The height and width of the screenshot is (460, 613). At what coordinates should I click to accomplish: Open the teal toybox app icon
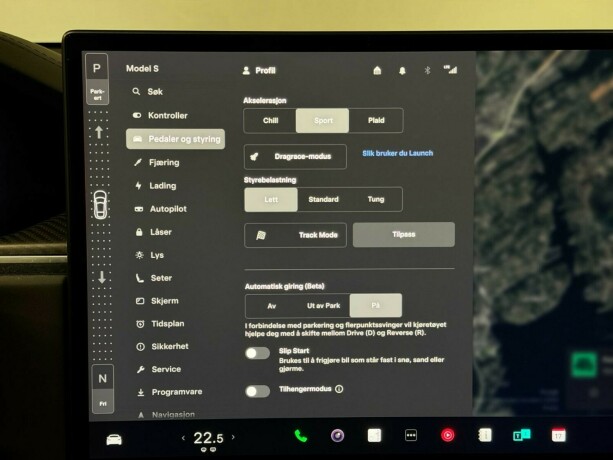coord(522,435)
